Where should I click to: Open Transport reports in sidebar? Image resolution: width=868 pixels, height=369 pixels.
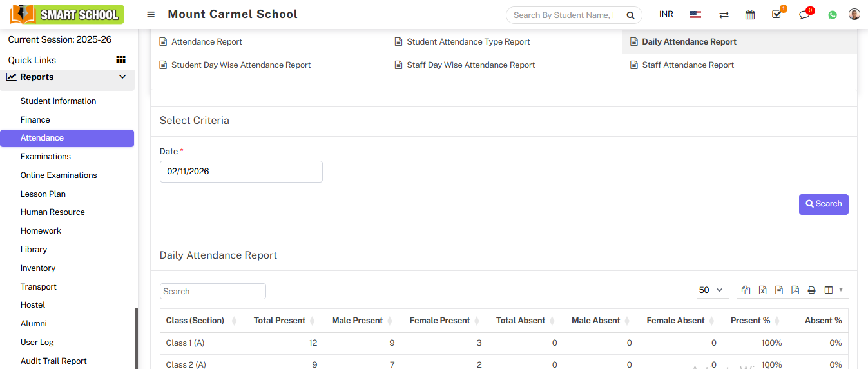point(39,287)
